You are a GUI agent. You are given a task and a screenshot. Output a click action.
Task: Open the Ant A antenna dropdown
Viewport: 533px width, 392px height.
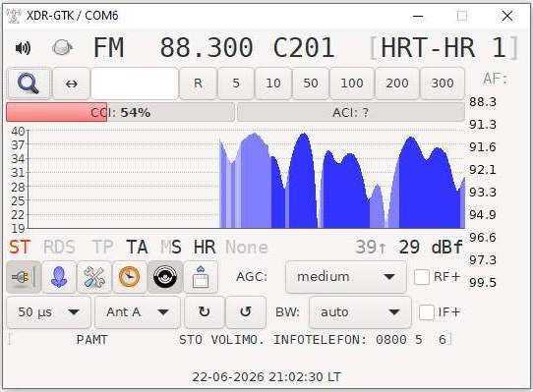pos(138,312)
